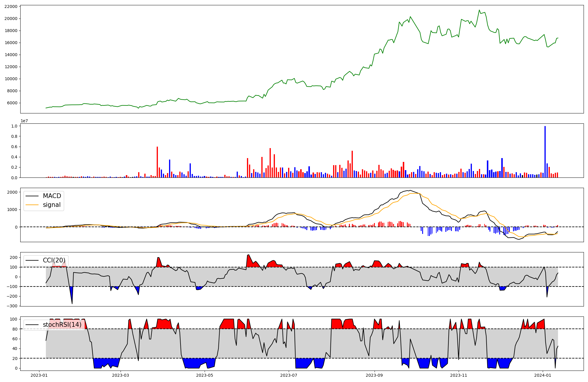Image resolution: width=588 pixels, height=382 pixels.
Task: Click the 2023-11 x-axis date label
Action: point(459,375)
